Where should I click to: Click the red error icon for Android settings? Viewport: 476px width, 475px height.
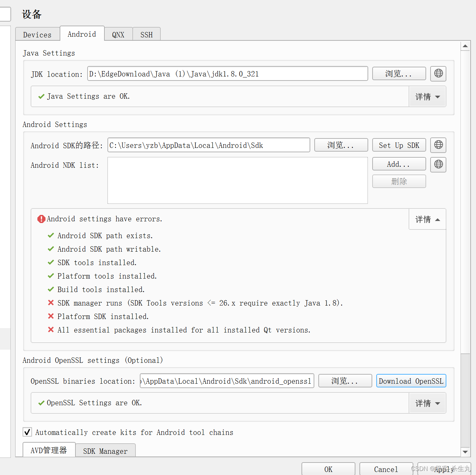[x=41, y=219]
